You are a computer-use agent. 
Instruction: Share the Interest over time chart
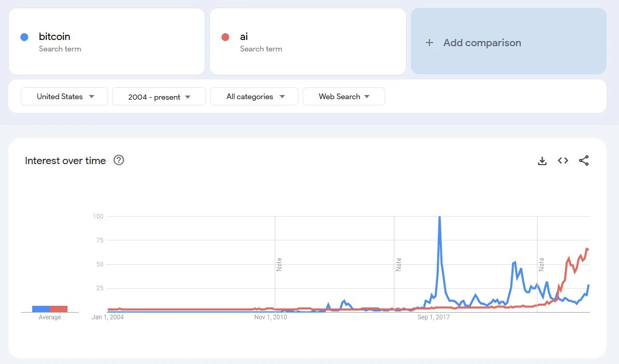coord(584,160)
